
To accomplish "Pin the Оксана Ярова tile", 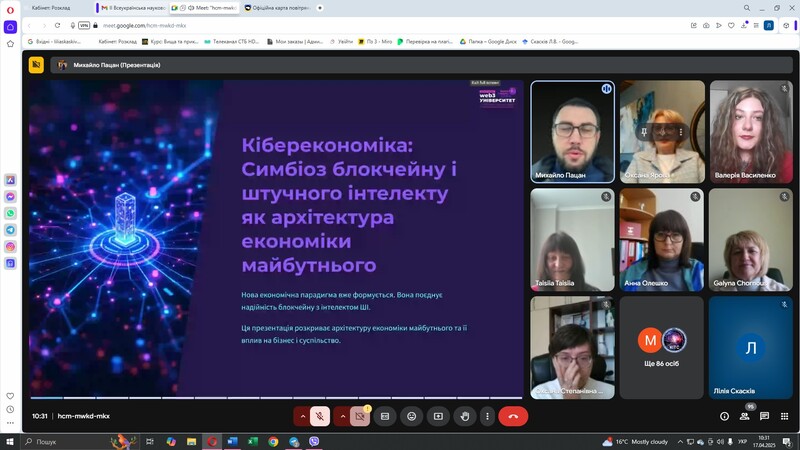I will click(644, 132).
